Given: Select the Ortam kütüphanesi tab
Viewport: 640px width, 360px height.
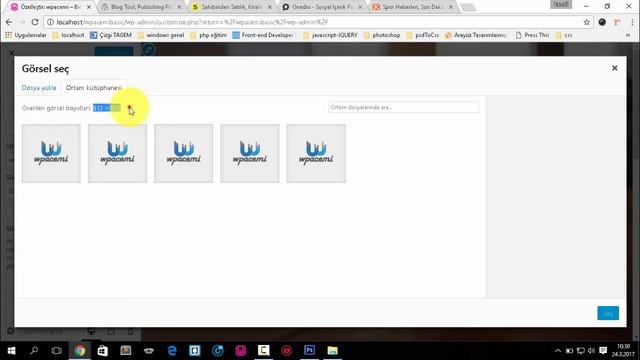Looking at the screenshot, I should click(x=93, y=88).
